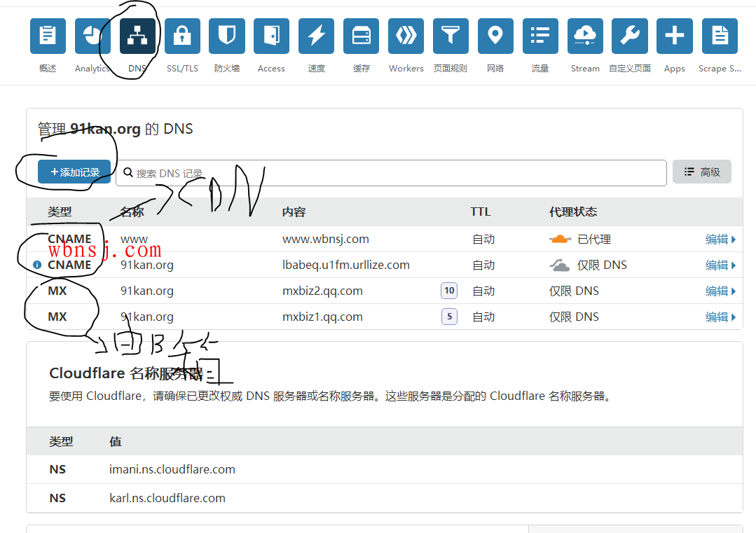Click the 代理状态 column header
Screen dimensions: 756x533
573,212
